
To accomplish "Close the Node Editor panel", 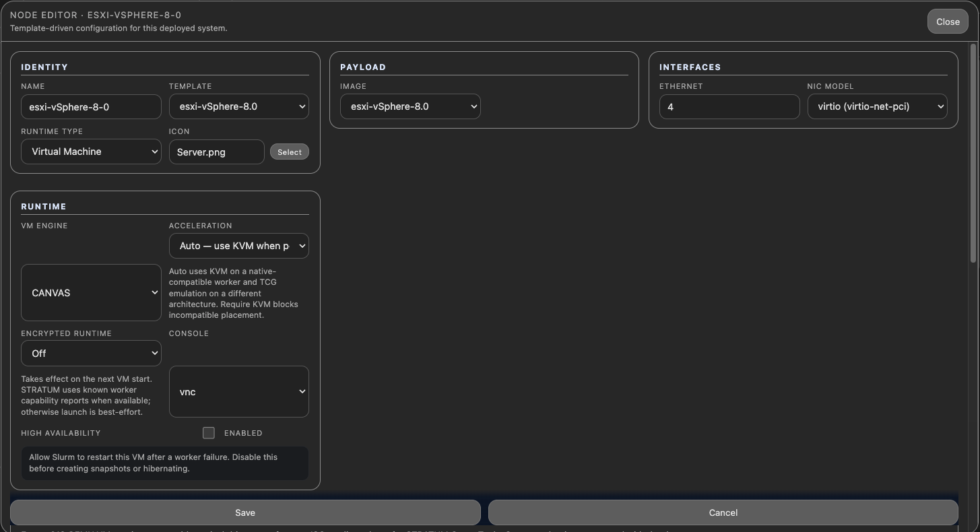I will coord(948,22).
